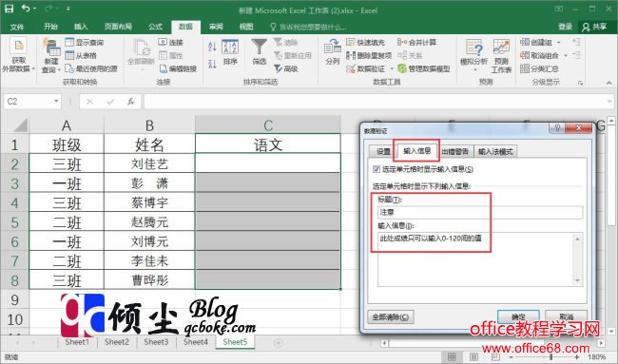Select column C header
618x364 pixels.
[x=268, y=125]
